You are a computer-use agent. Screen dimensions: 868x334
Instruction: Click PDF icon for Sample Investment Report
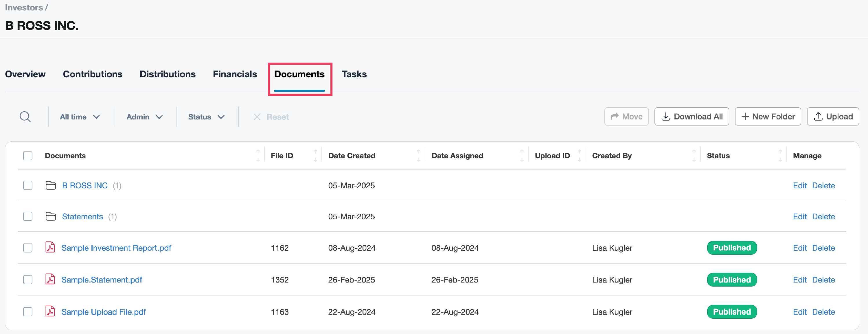point(50,248)
